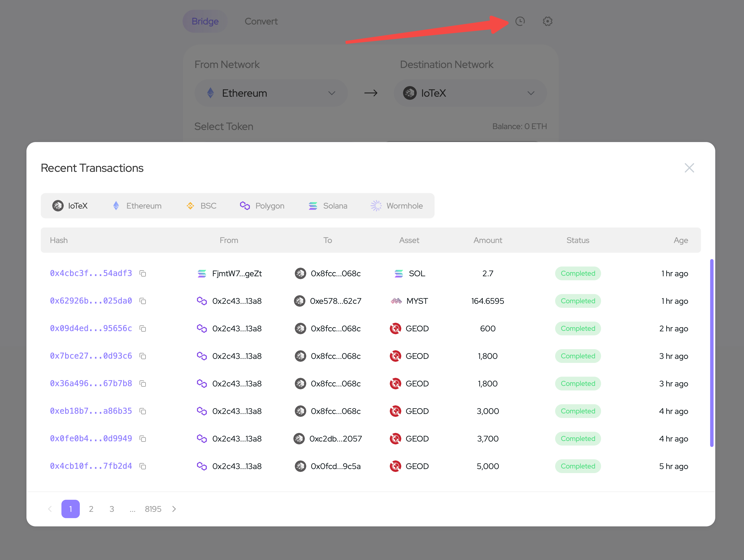The width and height of the screenshot is (744, 560).
Task: Expand the Ethereum From Network dropdown
Action: click(x=271, y=93)
